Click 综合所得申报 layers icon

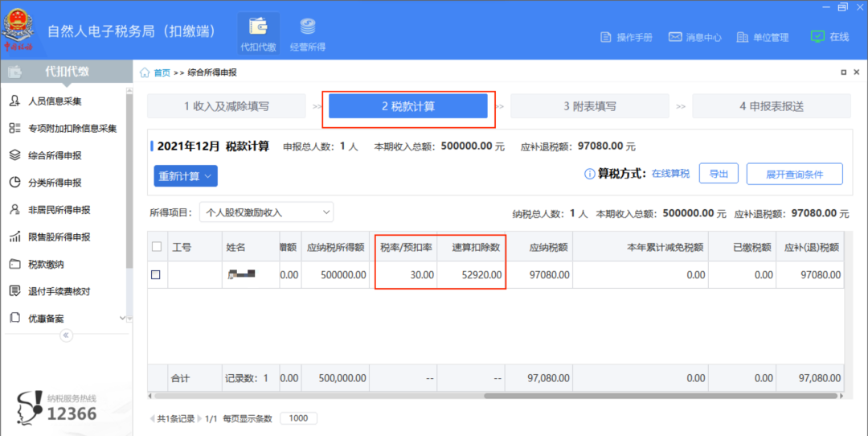[x=15, y=155]
